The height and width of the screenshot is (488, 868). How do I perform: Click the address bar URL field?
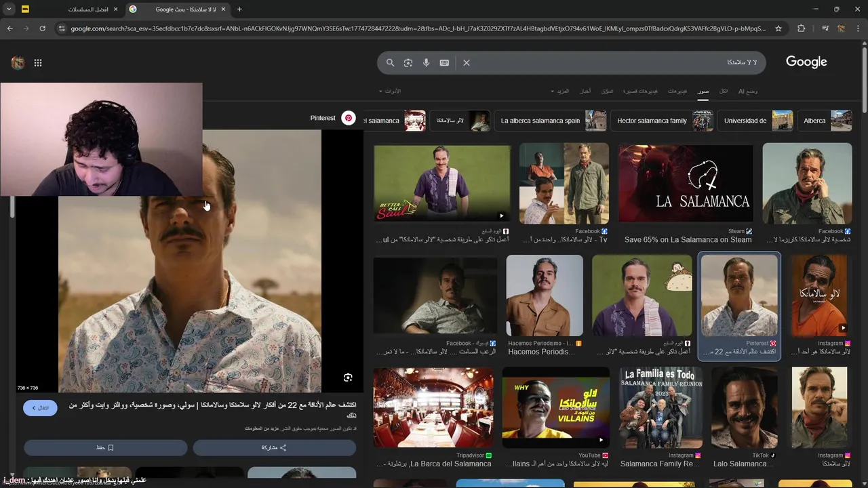coord(418,28)
